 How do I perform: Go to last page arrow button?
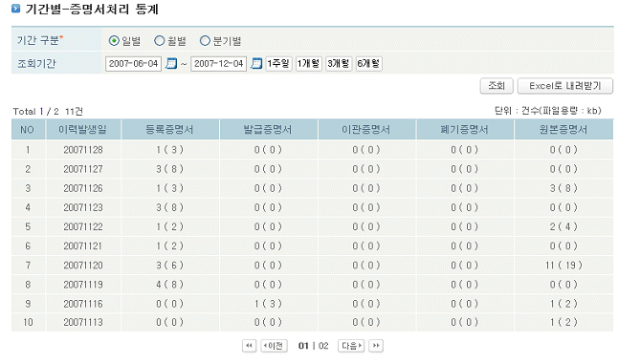[x=376, y=346]
